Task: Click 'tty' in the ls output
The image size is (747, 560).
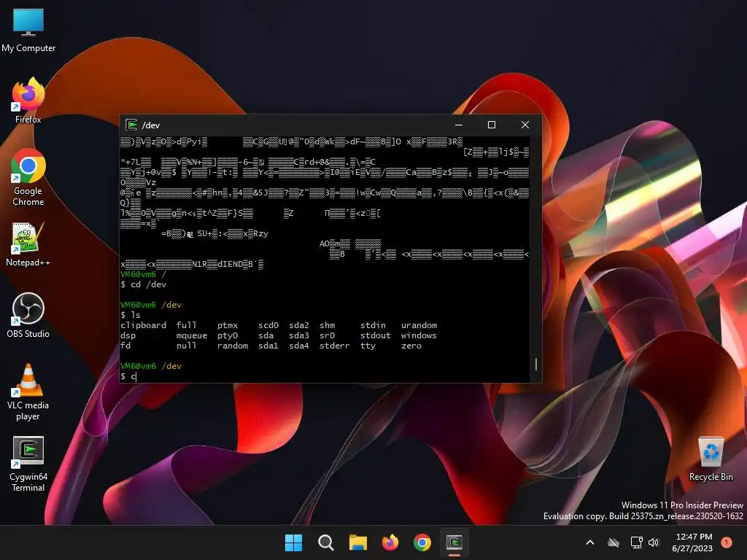Action: [368, 346]
